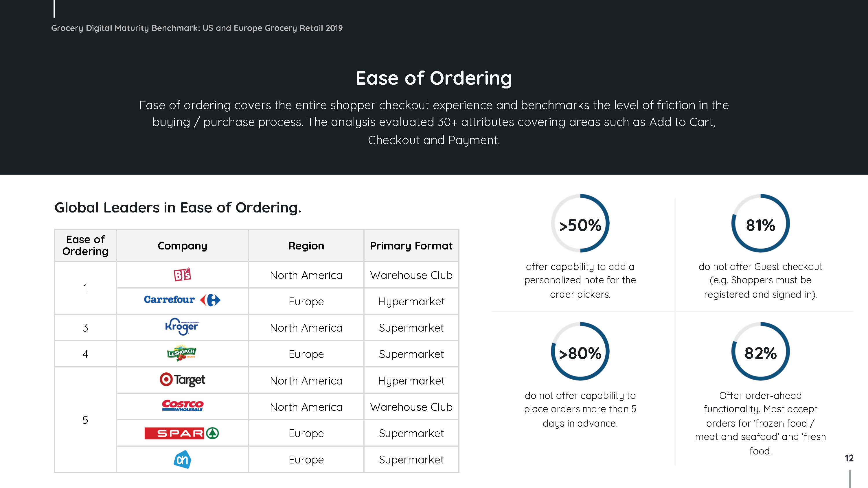Viewport: 868px width, 488px height.
Task: Click rank 5 cell in the table
Action: [x=85, y=420]
